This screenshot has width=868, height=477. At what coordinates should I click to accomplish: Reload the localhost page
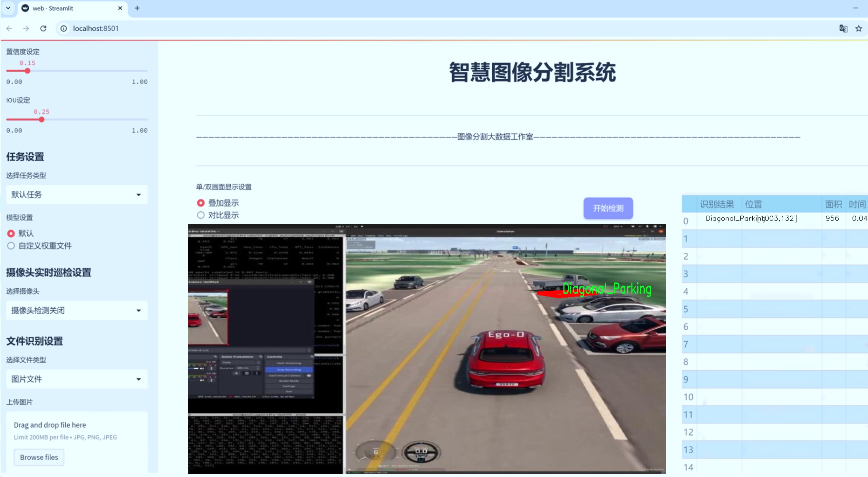(43, 28)
